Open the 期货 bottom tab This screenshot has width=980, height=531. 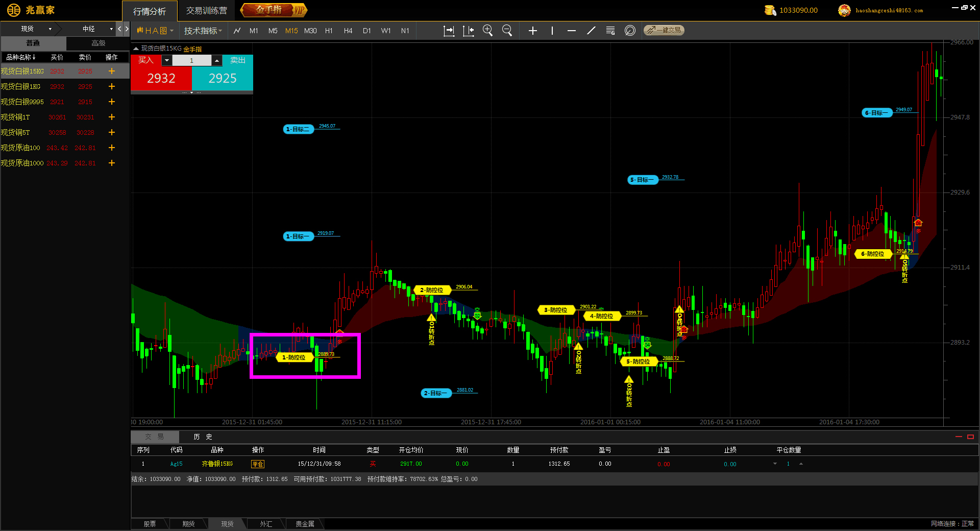coord(188,524)
